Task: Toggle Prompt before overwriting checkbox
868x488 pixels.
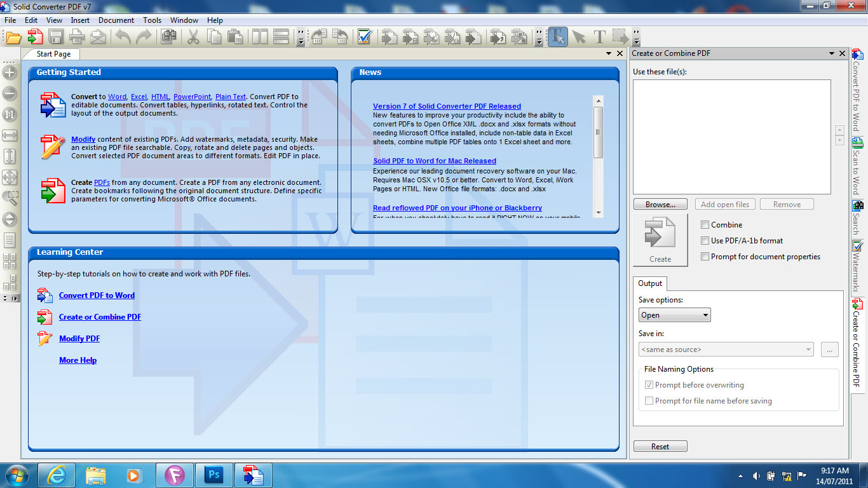Action: click(649, 384)
